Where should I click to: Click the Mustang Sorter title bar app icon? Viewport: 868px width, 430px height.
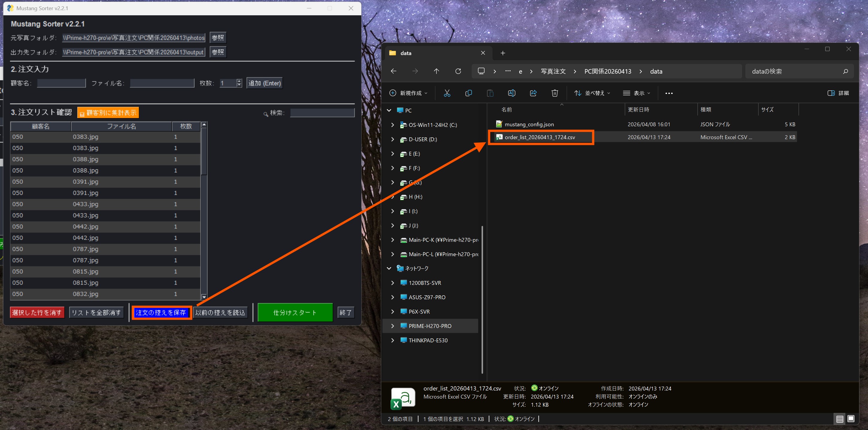tap(10, 8)
